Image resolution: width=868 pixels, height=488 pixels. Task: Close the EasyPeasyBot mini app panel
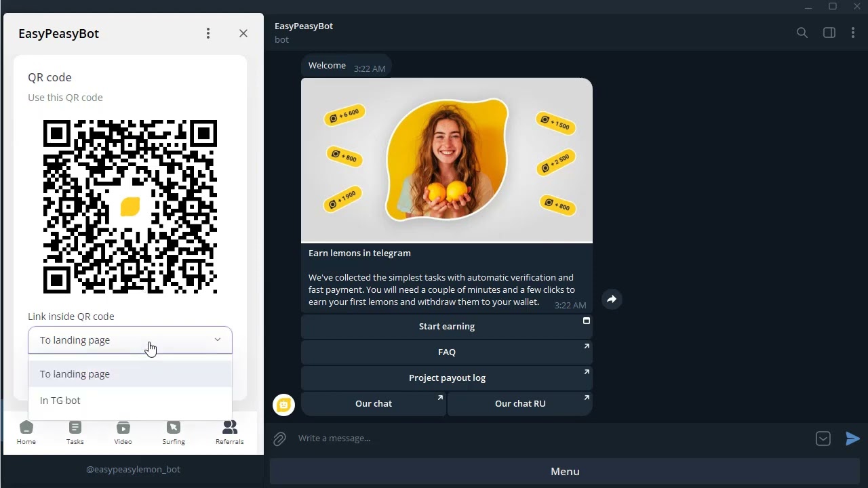point(243,33)
